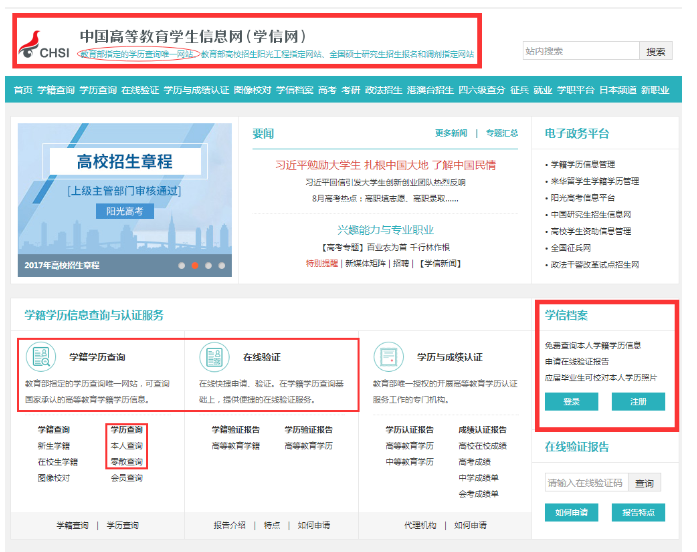Open 高等教育学历 under 学历验证报告

point(308,446)
